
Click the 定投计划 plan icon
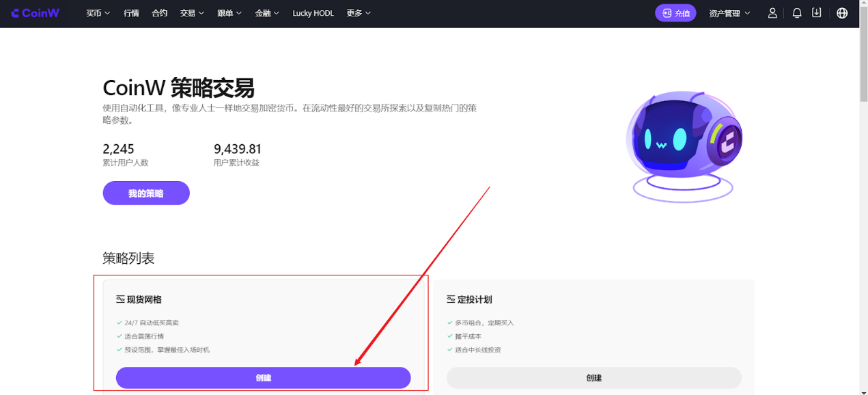(x=451, y=299)
